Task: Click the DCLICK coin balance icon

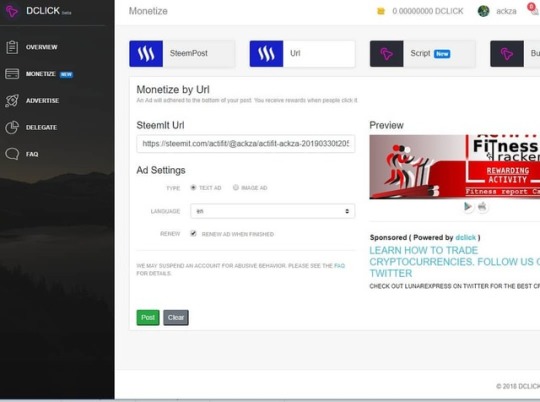Action: point(381,11)
